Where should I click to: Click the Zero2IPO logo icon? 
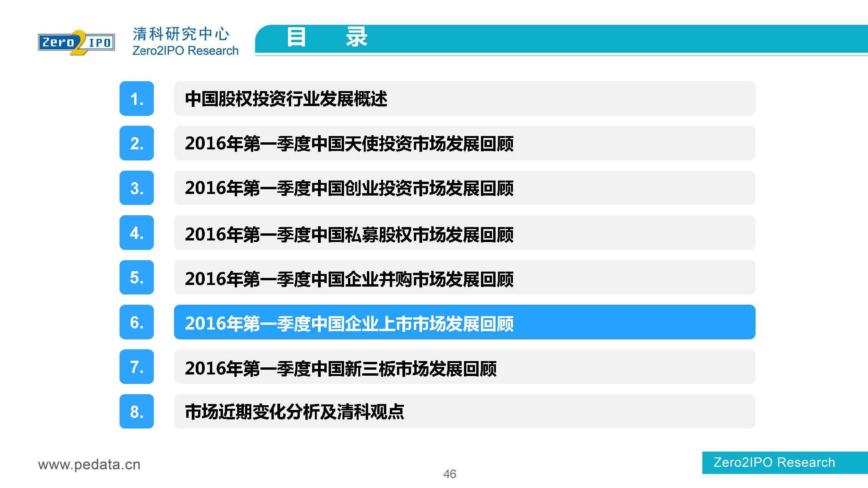point(77,42)
